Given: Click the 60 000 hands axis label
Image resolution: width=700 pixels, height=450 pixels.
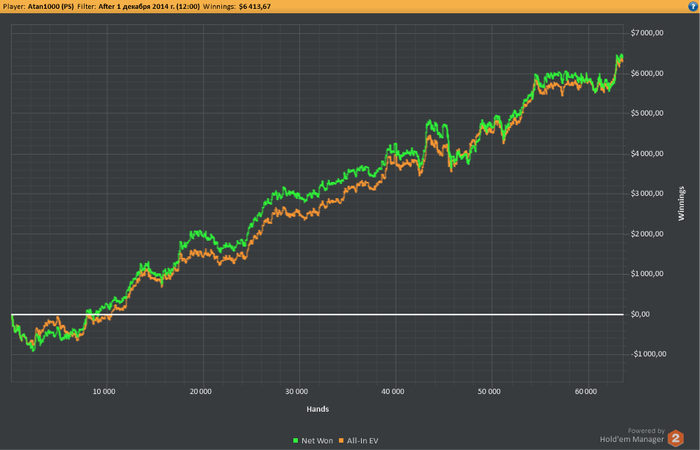Looking at the screenshot, I should (586, 392).
